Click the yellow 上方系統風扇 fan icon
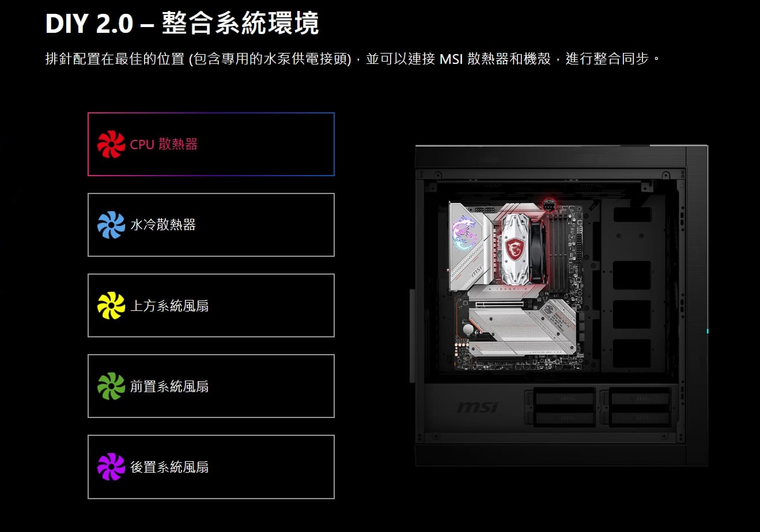Viewport: 760px width, 532px height. coord(111,306)
